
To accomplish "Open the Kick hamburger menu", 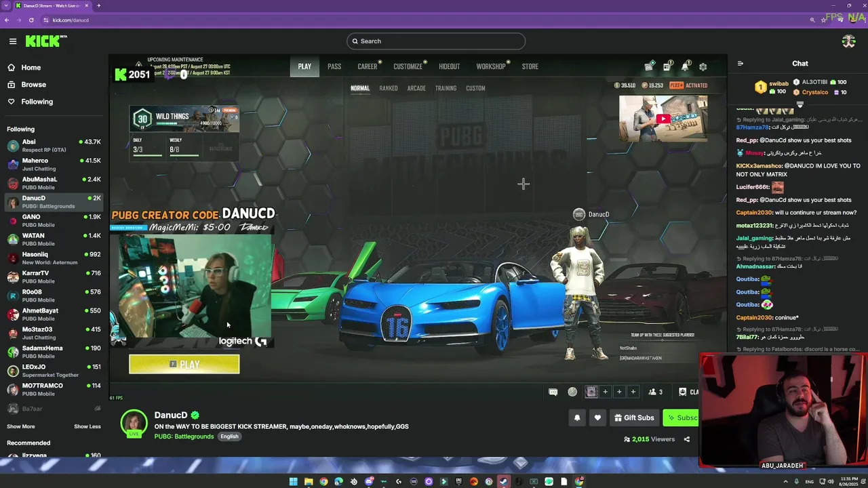I will tap(13, 41).
